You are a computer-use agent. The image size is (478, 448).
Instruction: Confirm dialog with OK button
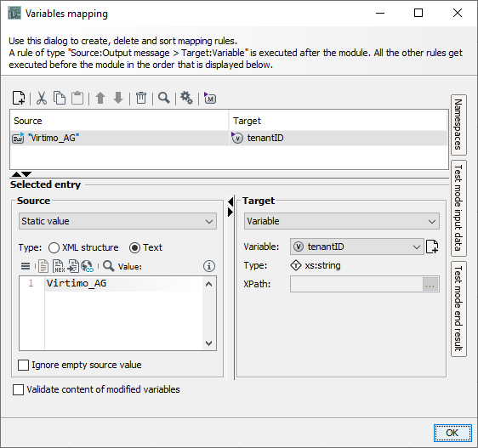coord(452,433)
